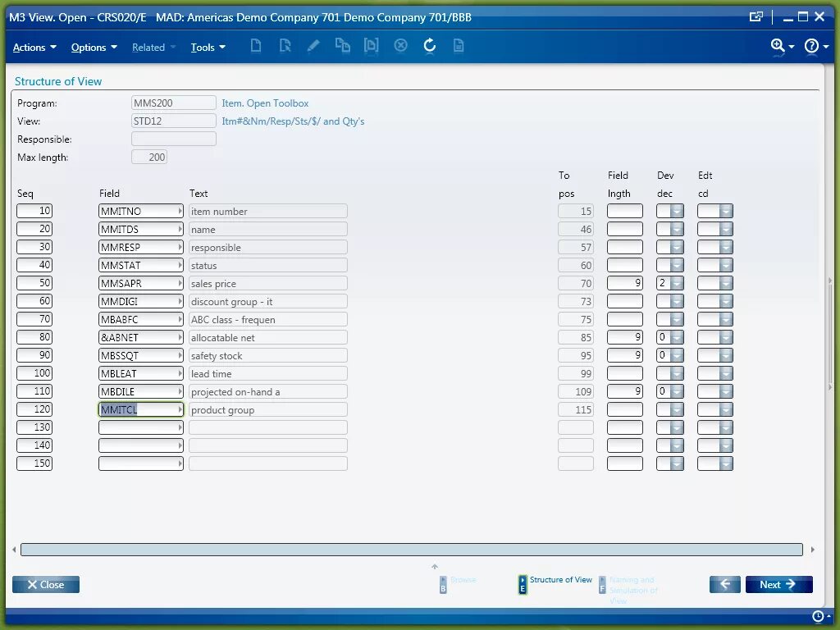Click the Change pencil toolbar icon
840x630 pixels.
[313, 46]
